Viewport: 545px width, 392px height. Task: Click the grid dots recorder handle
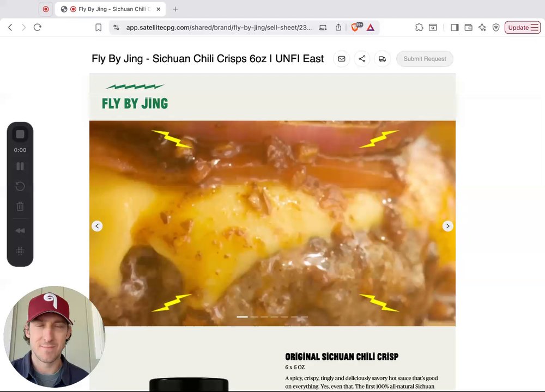point(20,250)
